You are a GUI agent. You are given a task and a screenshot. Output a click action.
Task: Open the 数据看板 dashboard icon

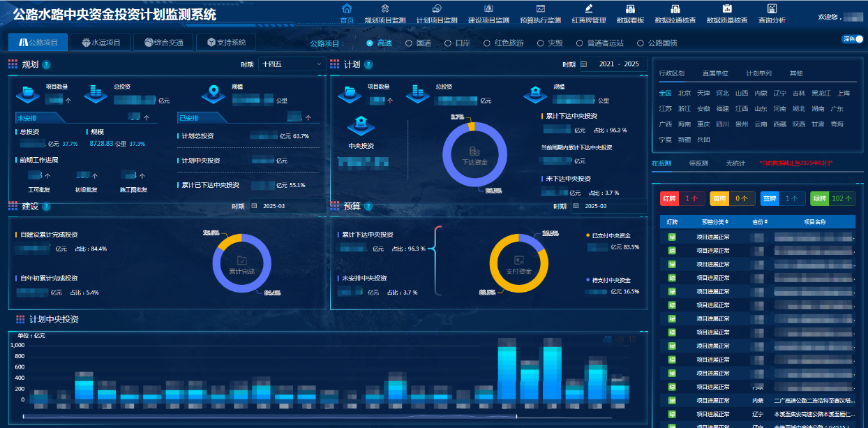629,8
